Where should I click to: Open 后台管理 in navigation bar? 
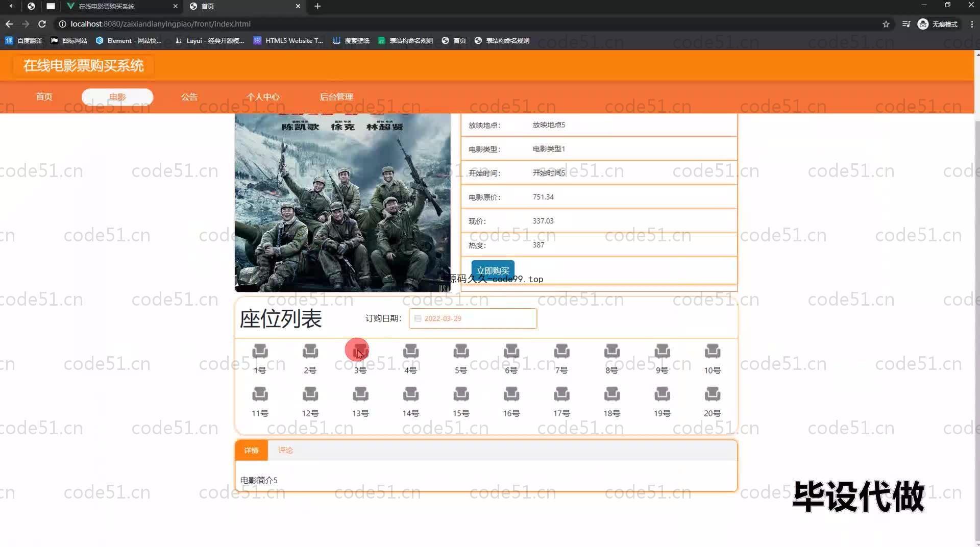tap(336, 97)
